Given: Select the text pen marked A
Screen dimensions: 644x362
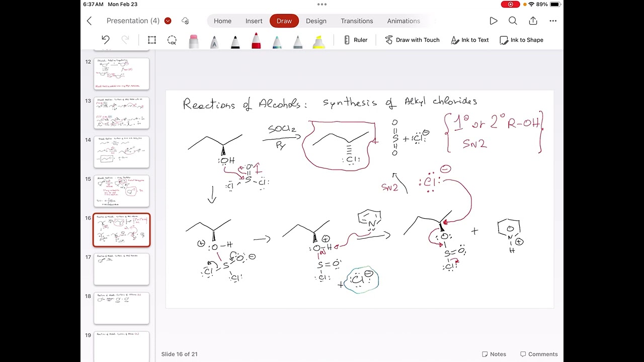Looking at the screenshot, I should click(x=214, y=41).
